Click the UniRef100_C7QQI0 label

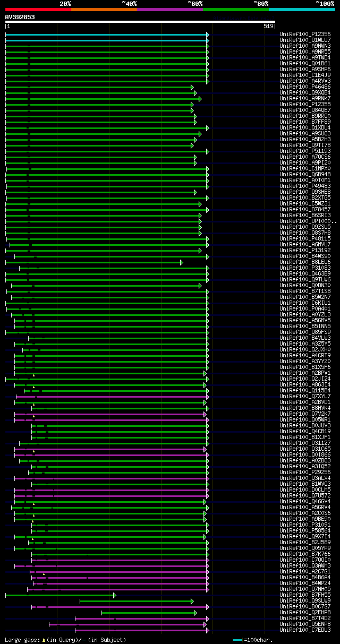pyautogui.click(x=305, y=560)
